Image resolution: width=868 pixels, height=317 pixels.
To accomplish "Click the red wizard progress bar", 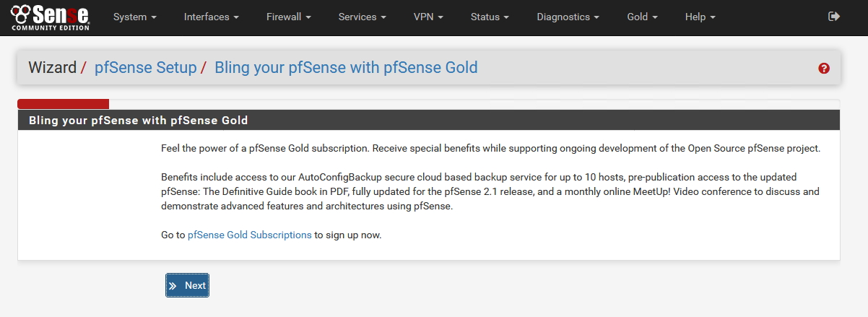I will [x=63, y=104].
